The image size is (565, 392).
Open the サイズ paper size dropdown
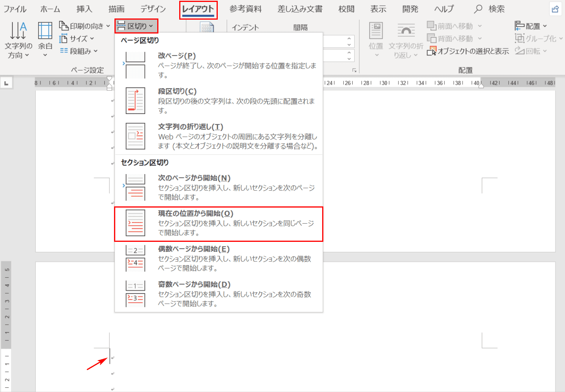pyautogui.click(x=76, y=39)
